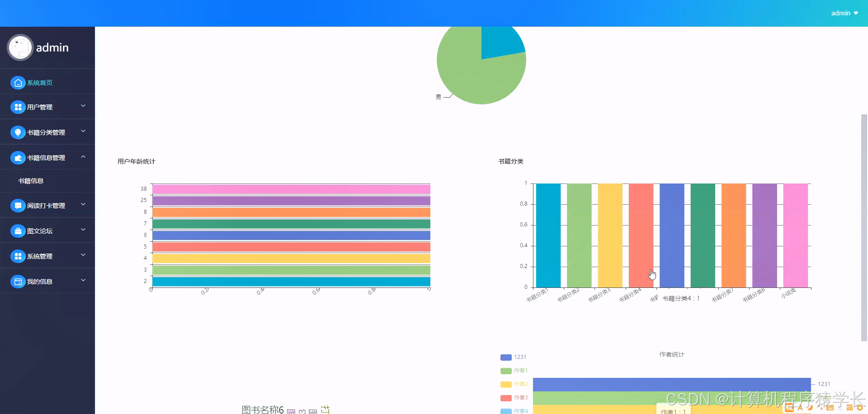Screen dimensions: 868x414
Task: Click the IME settings gear icon
Action: pyautogui.click(x=860, y=408)
